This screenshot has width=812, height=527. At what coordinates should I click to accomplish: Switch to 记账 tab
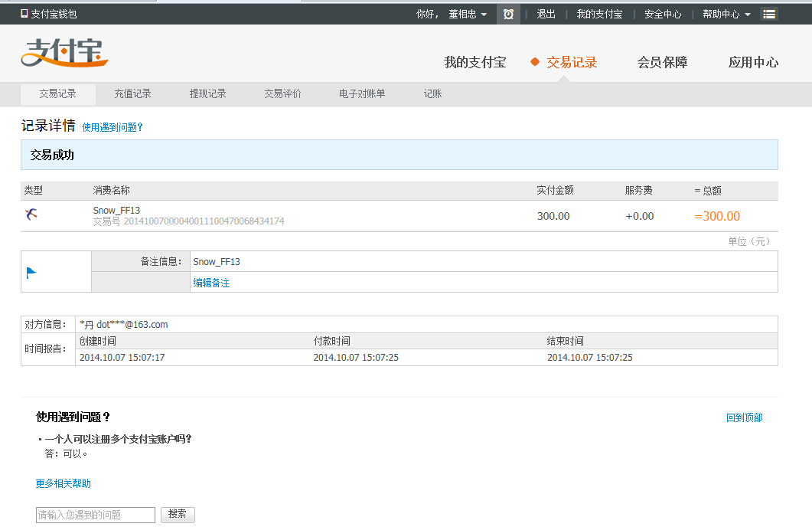[x=432, y=93]
